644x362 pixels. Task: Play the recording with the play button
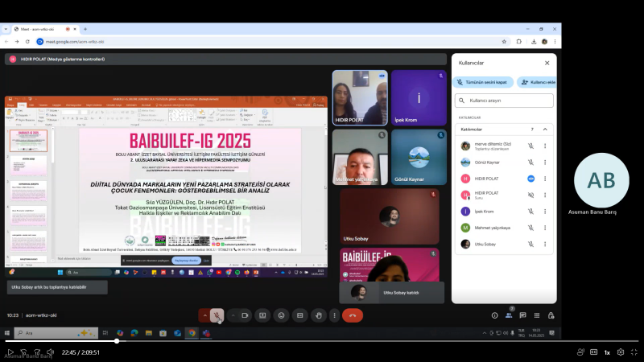[x=10, y=352]
